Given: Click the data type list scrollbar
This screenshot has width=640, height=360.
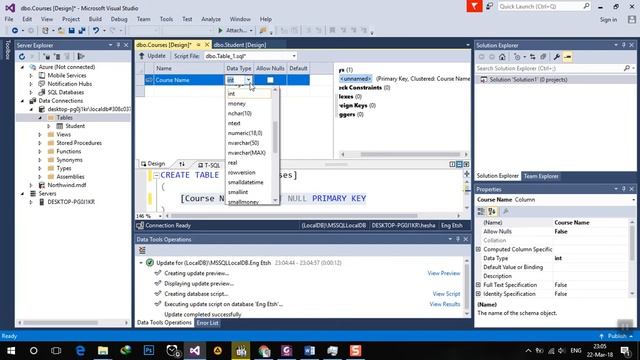Looking at the screenshot, I should pyautogui.click(x=275, y=138).
